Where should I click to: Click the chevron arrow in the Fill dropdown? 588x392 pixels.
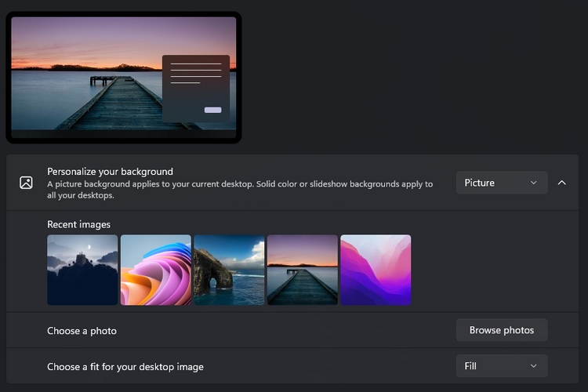pos(534,366)
